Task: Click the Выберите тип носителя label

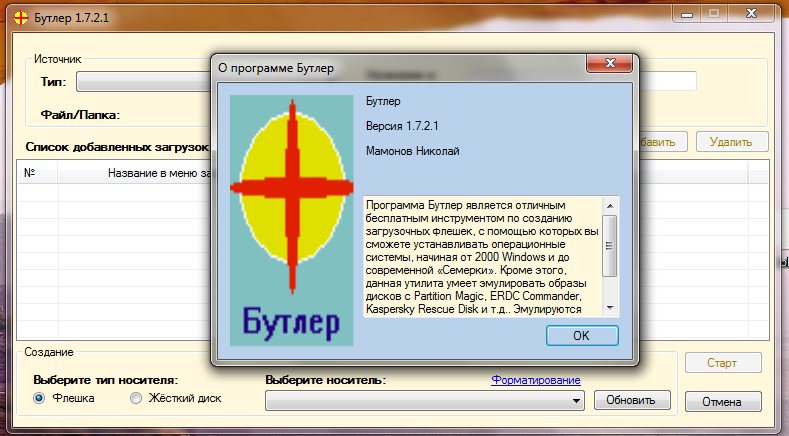Action: pos(106,380)
